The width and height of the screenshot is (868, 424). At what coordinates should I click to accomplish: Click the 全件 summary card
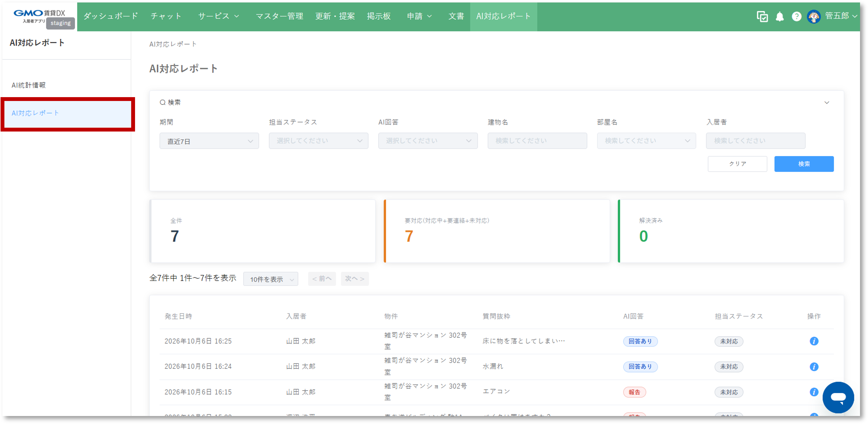(262, 231)
